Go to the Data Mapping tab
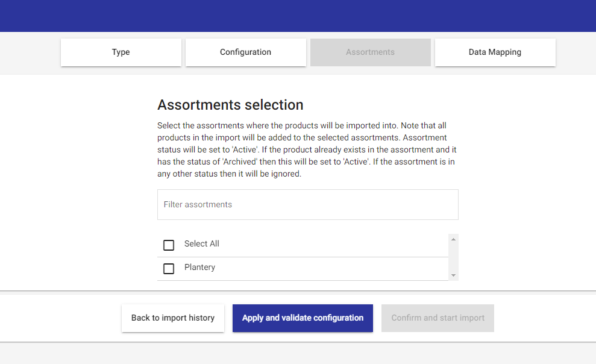Viewport: 596px width, 364px height. coord(495,52)
